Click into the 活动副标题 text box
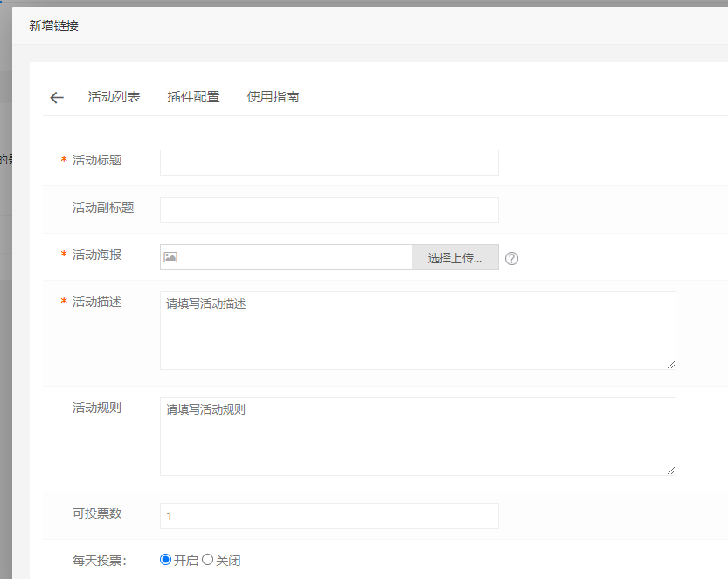728x579 pixels. click(329, 210)
